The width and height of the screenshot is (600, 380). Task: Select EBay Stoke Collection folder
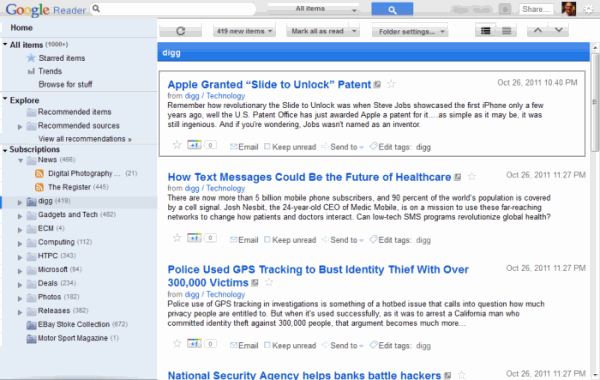tap(73, 324)
